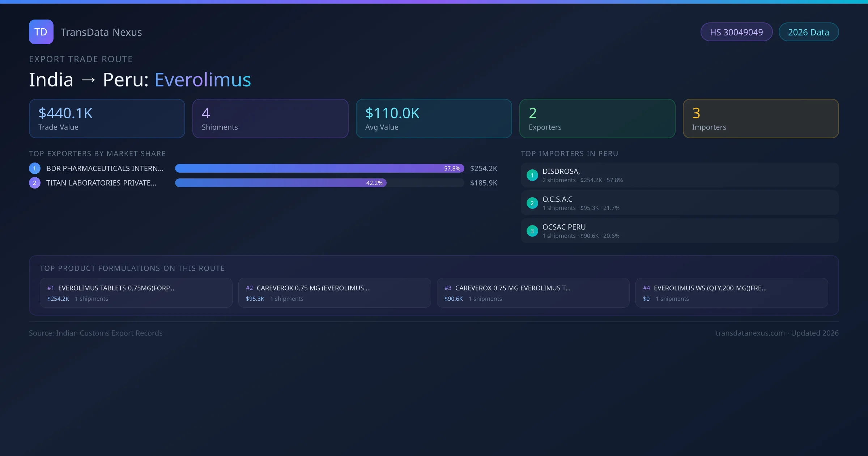Click the green rank 3 badge for OCSAC PERU
This screenshot has height=456, width=868.
[x=532, y=231]
